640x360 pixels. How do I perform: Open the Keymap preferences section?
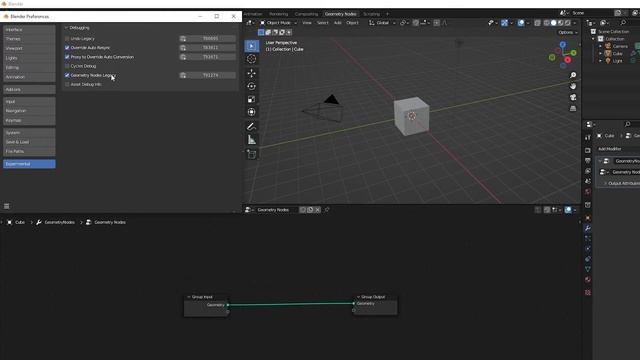tap(29, 120)
